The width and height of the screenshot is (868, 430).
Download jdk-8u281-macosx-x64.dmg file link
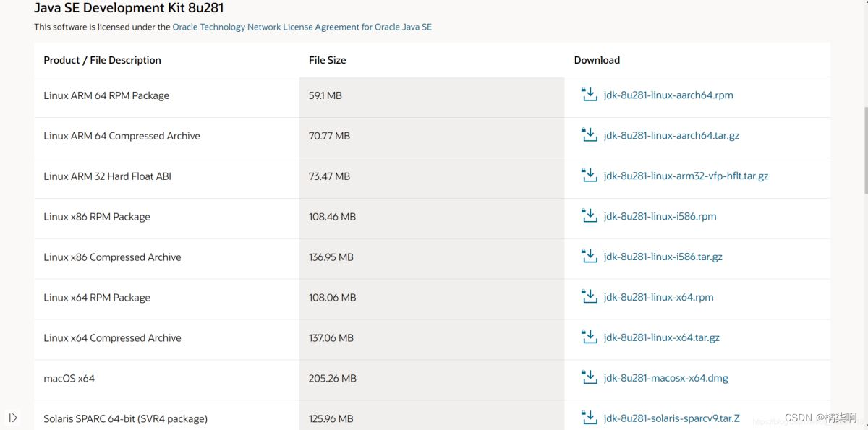(x=665, y=379)
